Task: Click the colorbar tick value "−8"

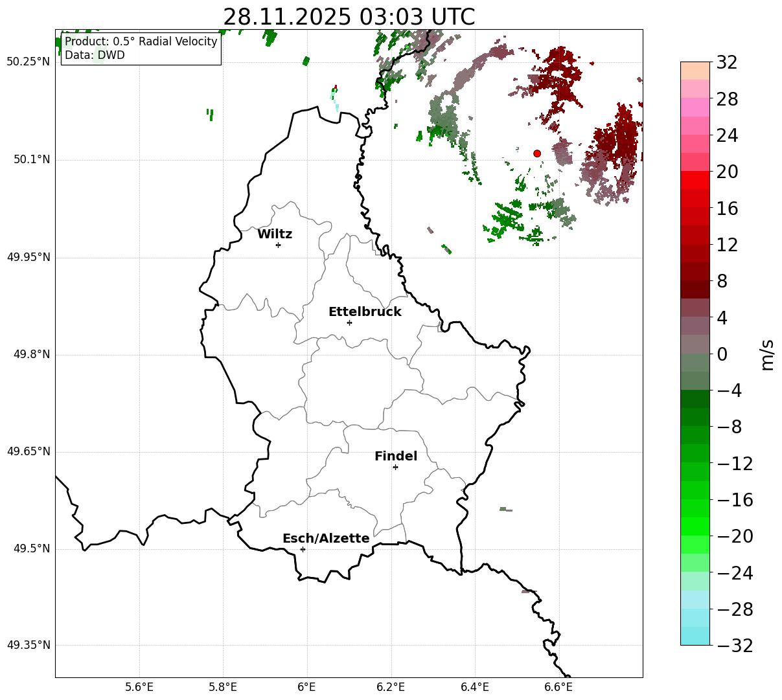Action: pyautogui.click(x=729, y=427)
